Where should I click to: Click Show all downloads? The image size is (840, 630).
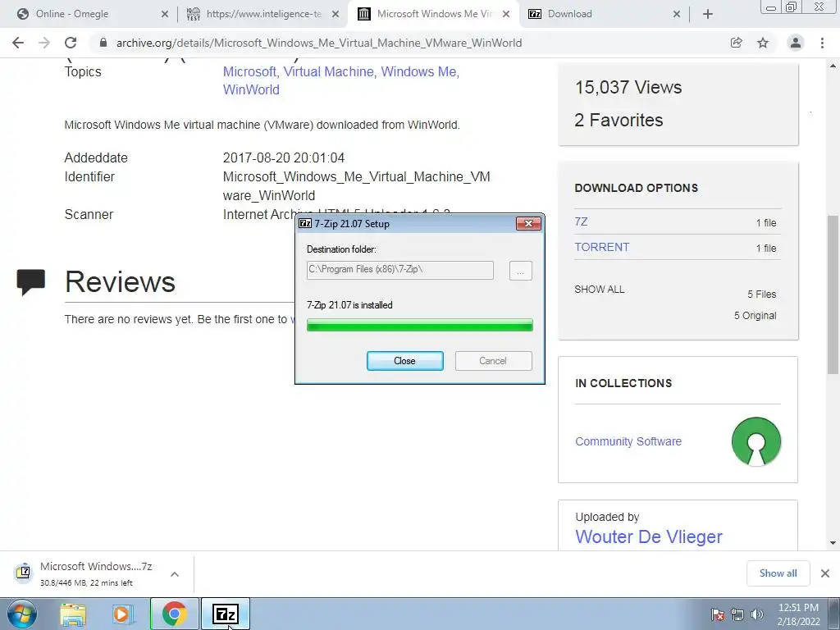click(778, 573)
